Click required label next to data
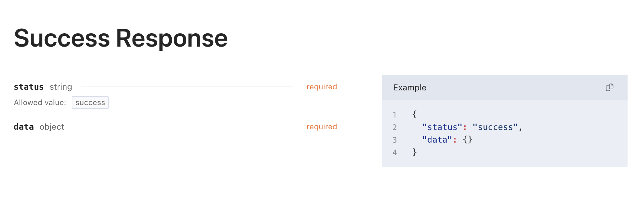The width and height of the screenshot is (644, 199). coord(322,127)
